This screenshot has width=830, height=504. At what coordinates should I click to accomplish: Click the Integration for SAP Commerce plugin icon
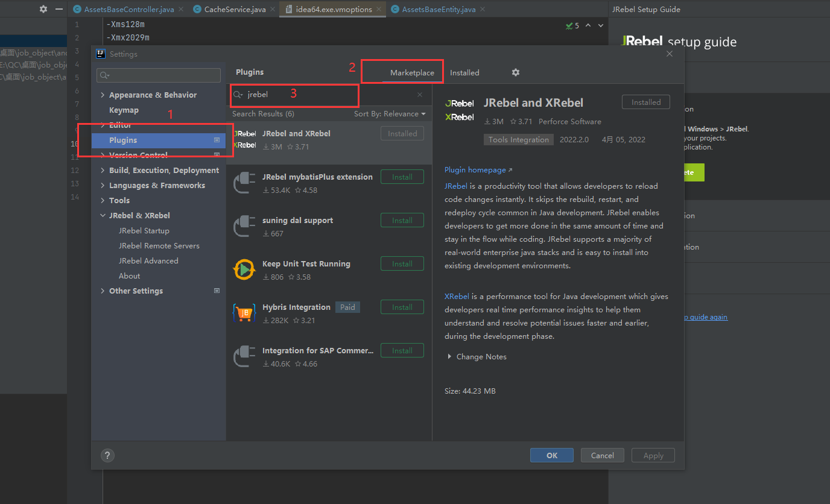pyautogui.click(x=244, y=356)
